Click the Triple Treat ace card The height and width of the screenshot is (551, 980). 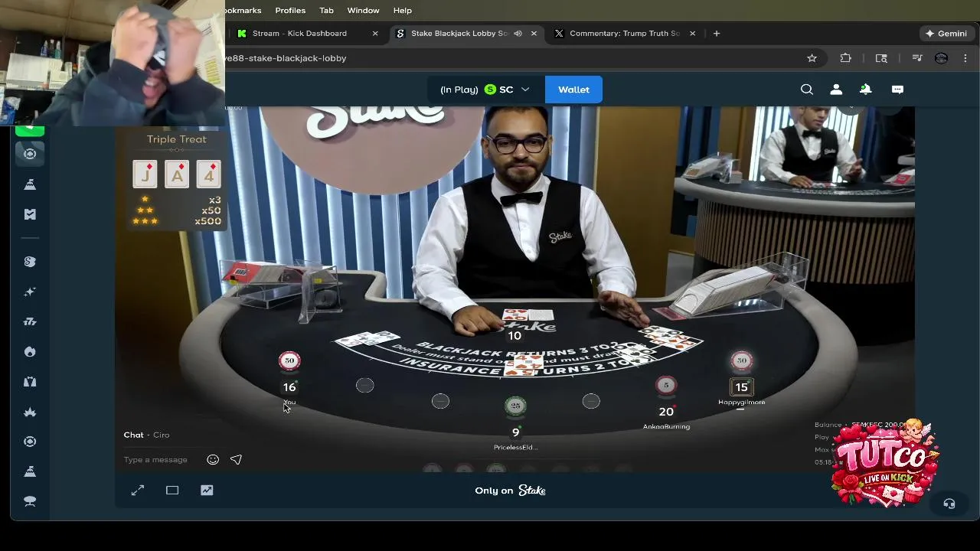[x=177, y=174]
